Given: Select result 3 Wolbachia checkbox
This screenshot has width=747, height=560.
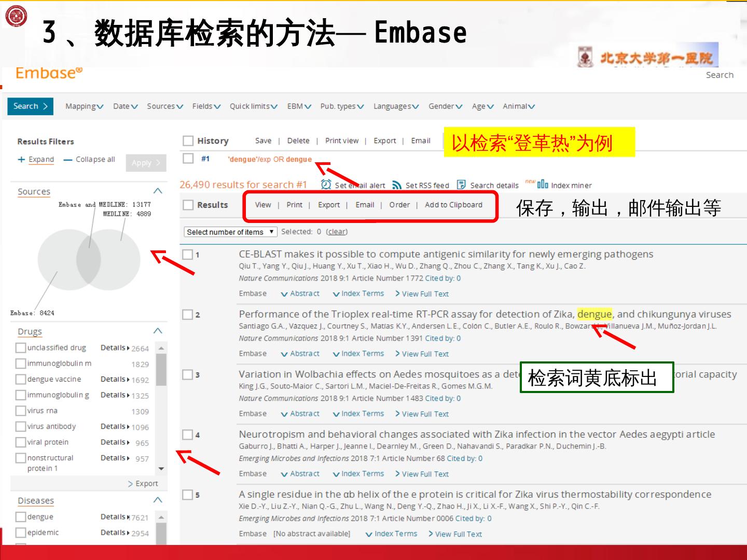Looking at the screenshot, I should coord(188,375).
